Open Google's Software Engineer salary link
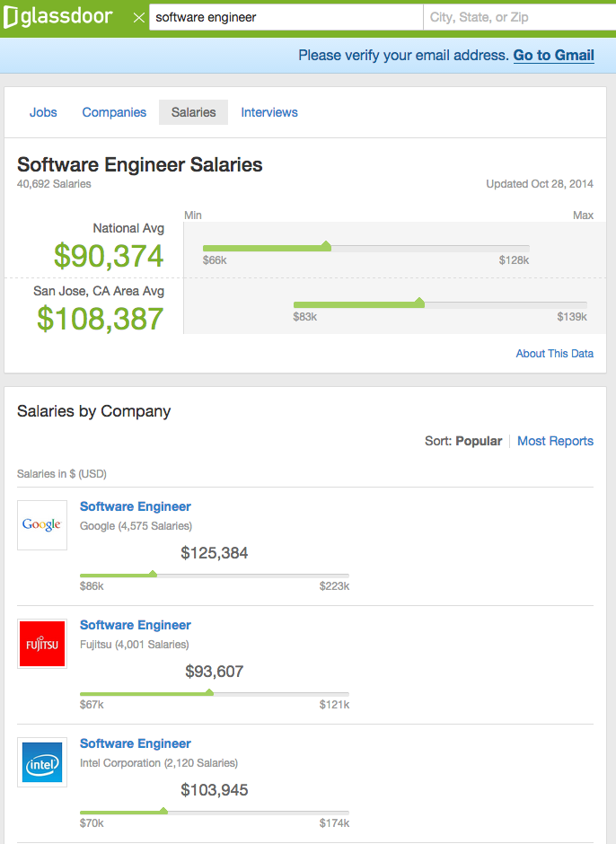 136,506
